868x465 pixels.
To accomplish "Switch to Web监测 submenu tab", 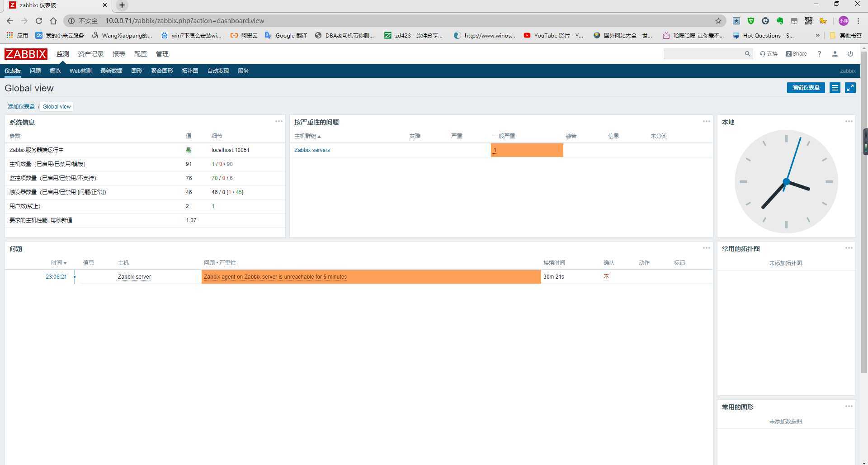I will tap(80, 71).
